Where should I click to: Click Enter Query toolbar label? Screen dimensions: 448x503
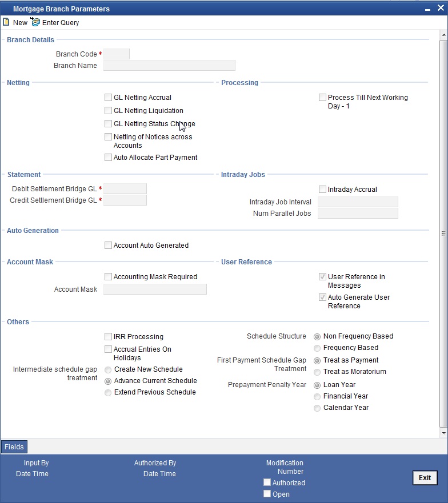61,22
